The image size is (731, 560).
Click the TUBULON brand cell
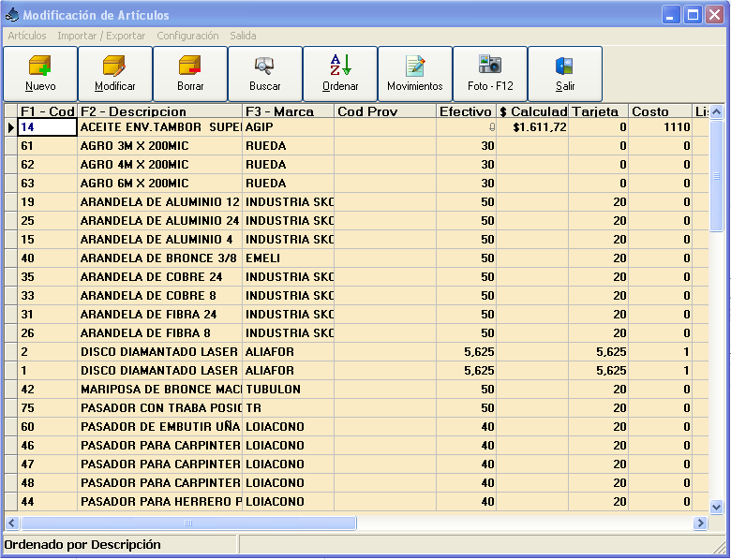(288, 389)
